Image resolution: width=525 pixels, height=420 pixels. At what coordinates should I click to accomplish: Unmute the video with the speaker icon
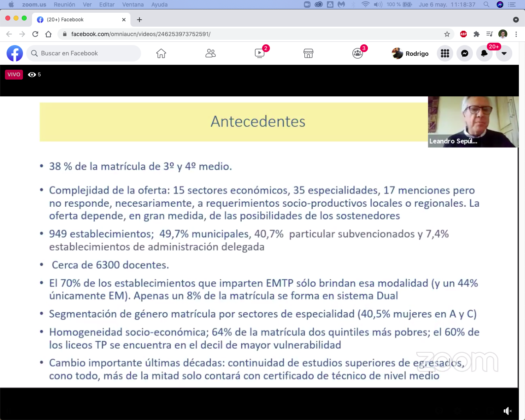tap(507, 411)
